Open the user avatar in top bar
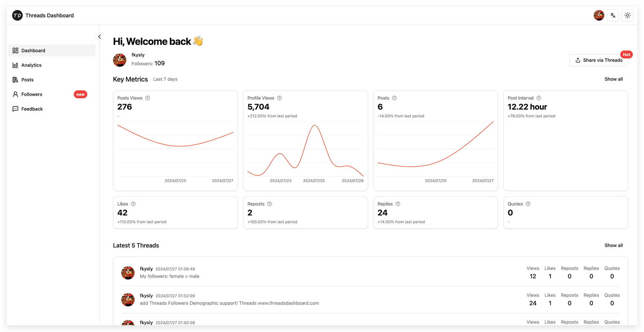Screen dimensions: 644x332 [x=599, y=15]
